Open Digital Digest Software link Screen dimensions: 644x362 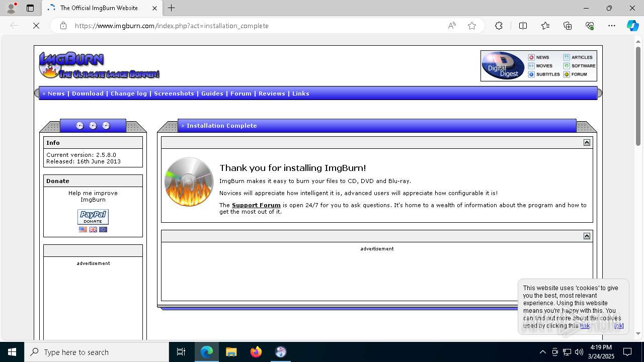click(579, 66)
